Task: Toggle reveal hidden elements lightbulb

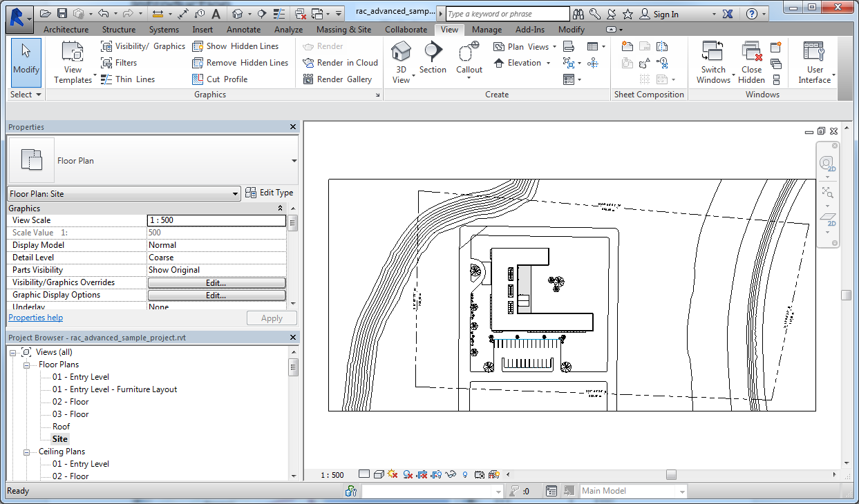Action: (x=465, y=474)
